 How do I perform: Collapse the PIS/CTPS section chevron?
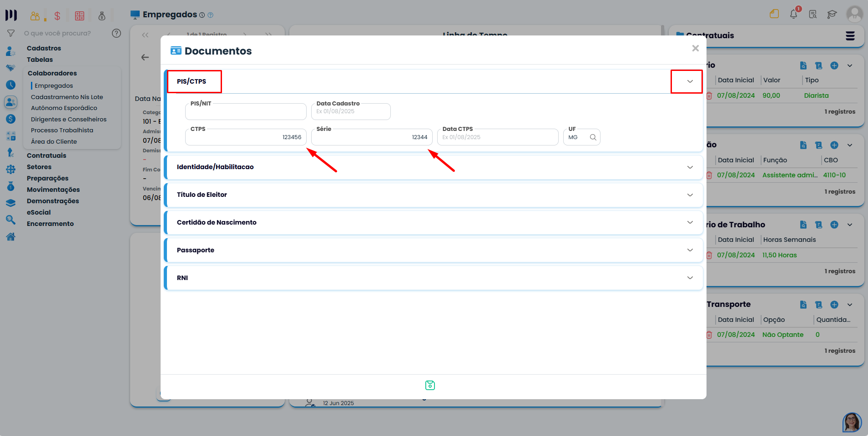tap(690, 81)
